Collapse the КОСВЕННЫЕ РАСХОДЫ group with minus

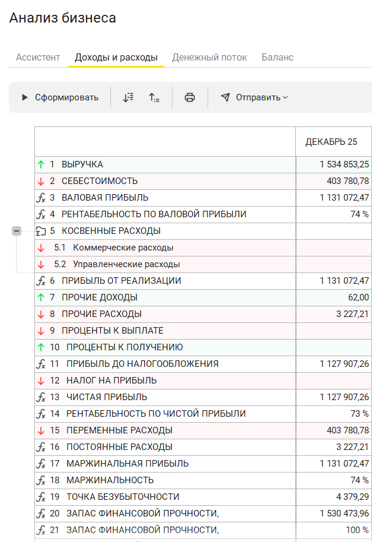pyautogui.click(x=17, y=231)
